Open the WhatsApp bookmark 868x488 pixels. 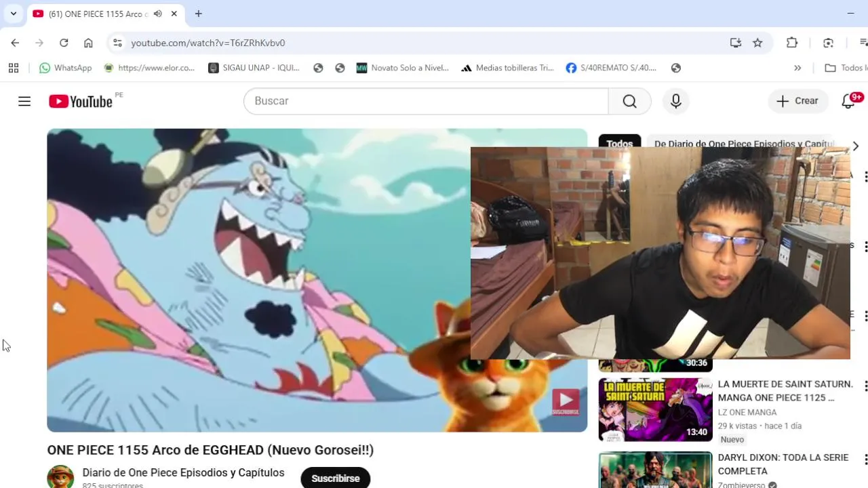(65, 68)
